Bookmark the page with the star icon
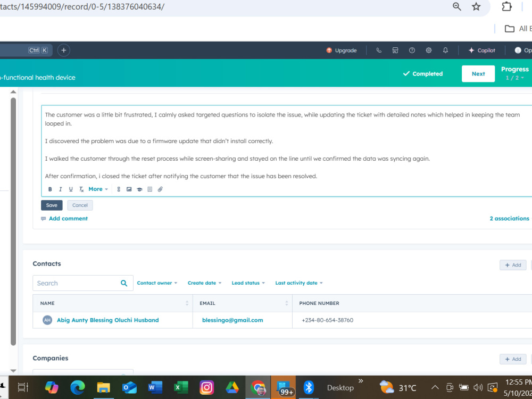 pyautogui.click(x=476, y=6)
